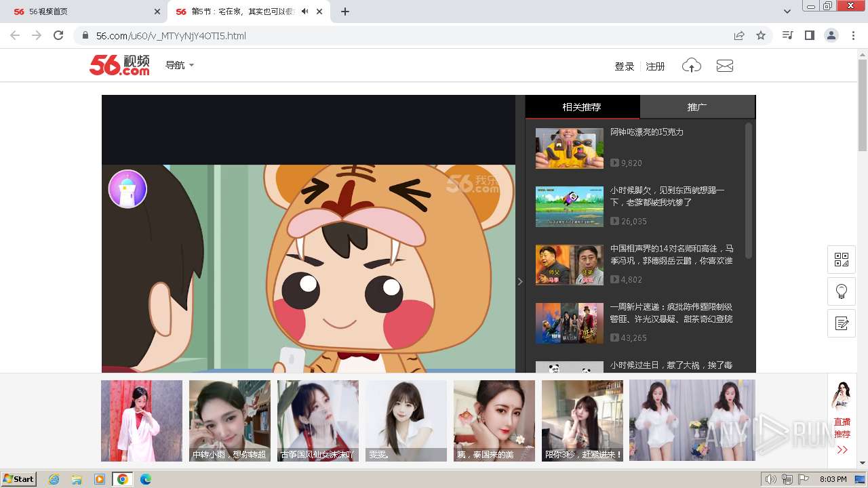
Task: Click the lightbulb side icon
Action: (x=842, y=291)
